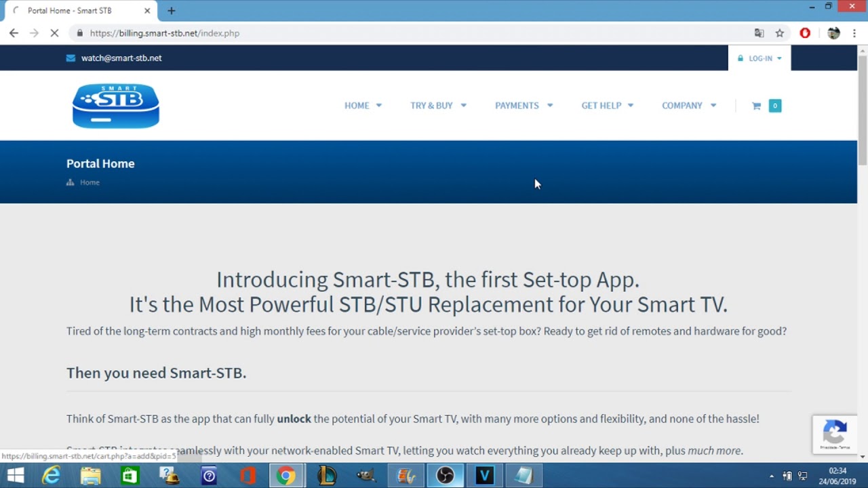Image resolution: width=868 pixels, height=488 pixels.
Task: Expand the TRY & BUY menu
Action: [x=438, y=105]
